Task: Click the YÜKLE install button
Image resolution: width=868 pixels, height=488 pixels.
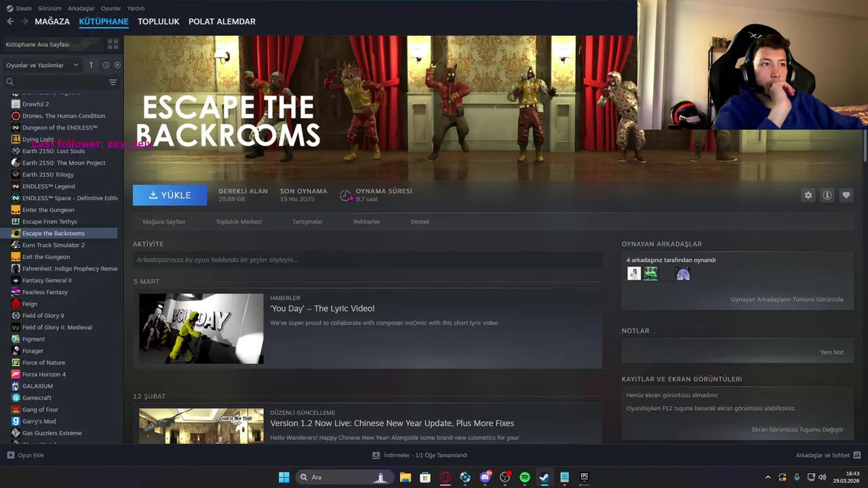Action: tap(170, 195)
